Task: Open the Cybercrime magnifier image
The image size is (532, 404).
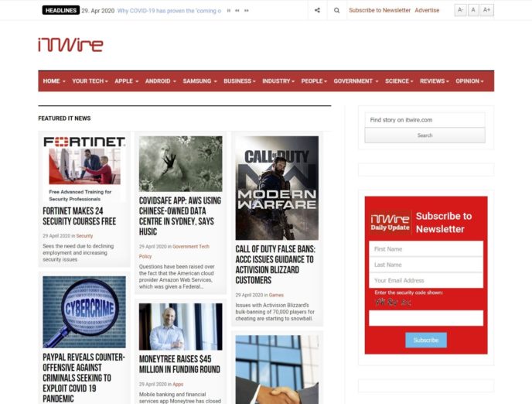Action: 84,312
